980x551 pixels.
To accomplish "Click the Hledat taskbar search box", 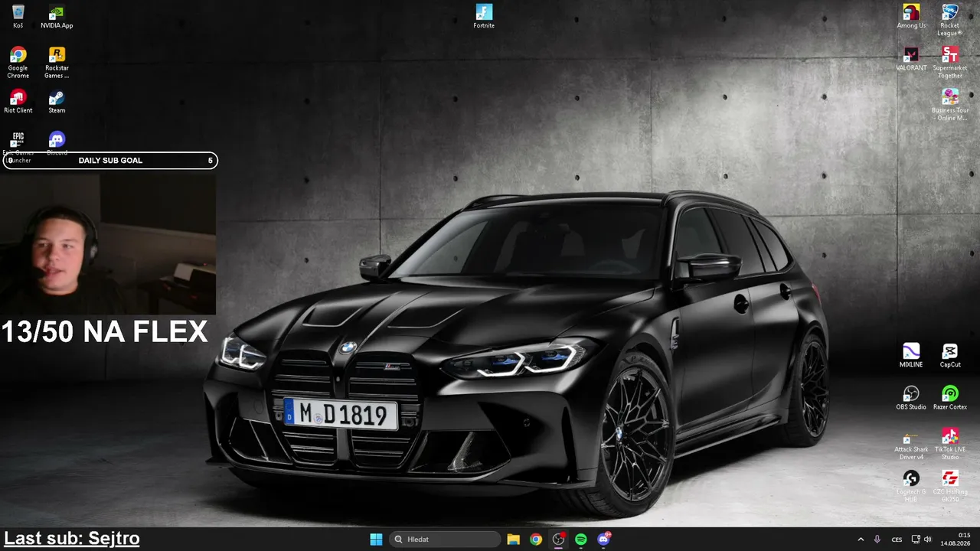I will pos(445,540).
